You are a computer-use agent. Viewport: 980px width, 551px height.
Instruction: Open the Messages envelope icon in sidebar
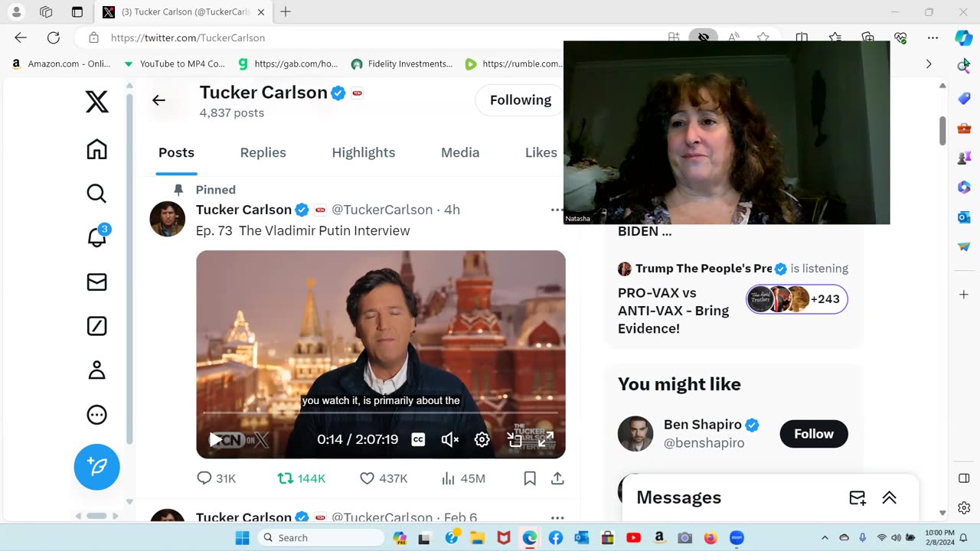96,282
